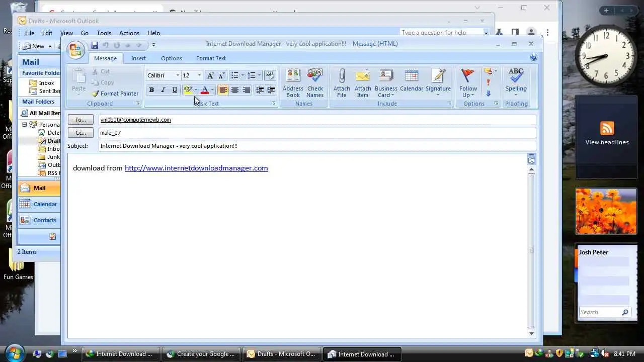Screen dimensions: 644x362
Task: Open Contacts in Outlook navigation pane
Action: 39,220
